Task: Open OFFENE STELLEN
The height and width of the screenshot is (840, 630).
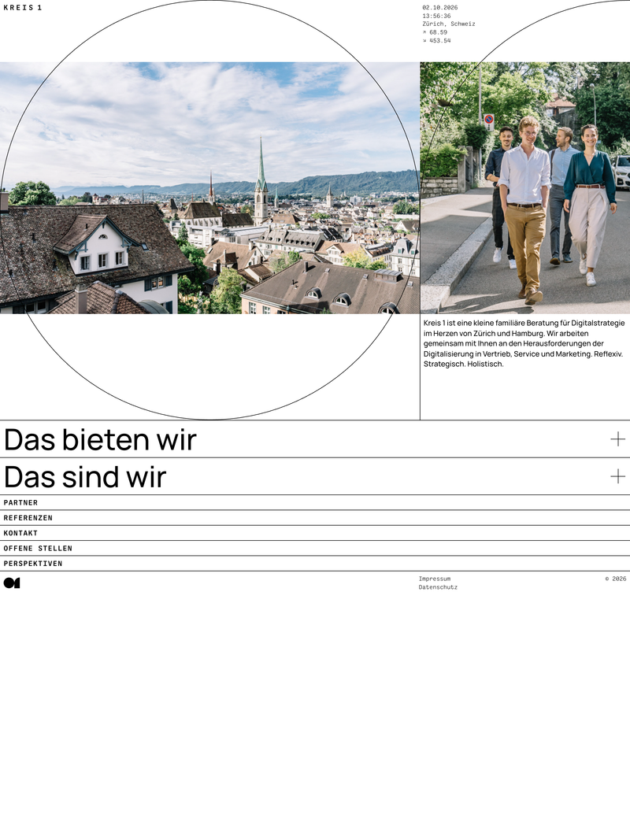Action: 38,549
